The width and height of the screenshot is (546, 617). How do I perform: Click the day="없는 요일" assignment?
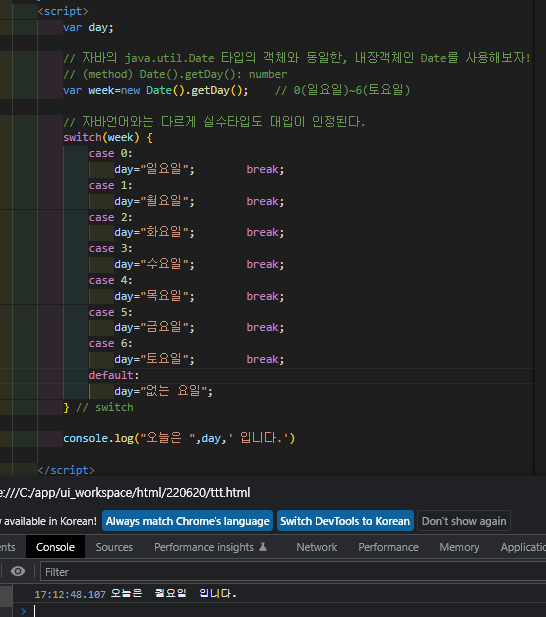164,391
